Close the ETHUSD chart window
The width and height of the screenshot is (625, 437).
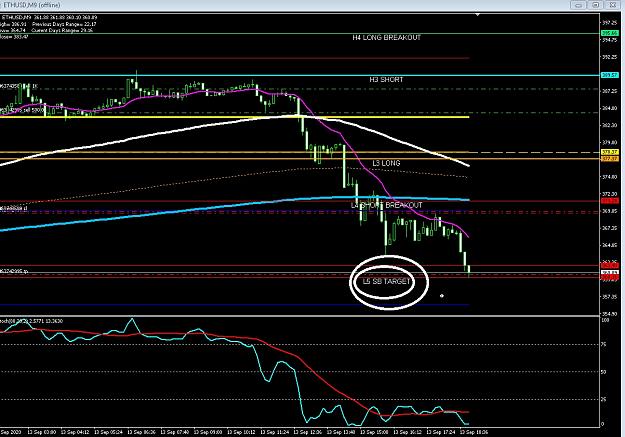[x=613, y=5]
